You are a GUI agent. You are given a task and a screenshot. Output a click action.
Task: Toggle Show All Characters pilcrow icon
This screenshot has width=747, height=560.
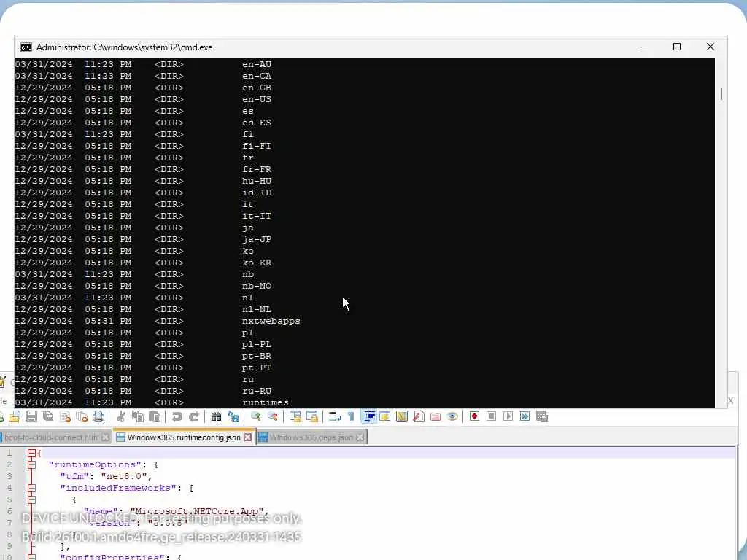coord(351,417)
